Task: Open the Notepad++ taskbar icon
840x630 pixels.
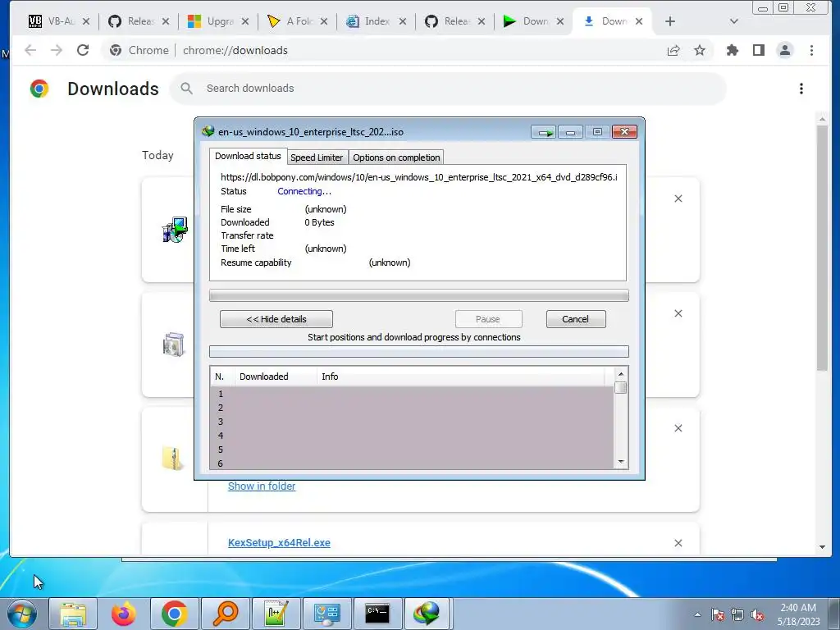Action: (276, 614)
